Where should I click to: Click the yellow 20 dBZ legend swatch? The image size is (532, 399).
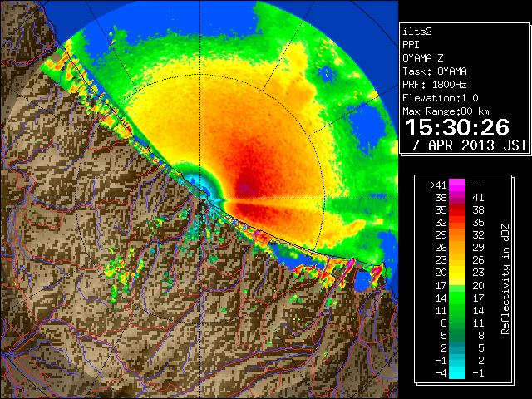pos(457,273)
